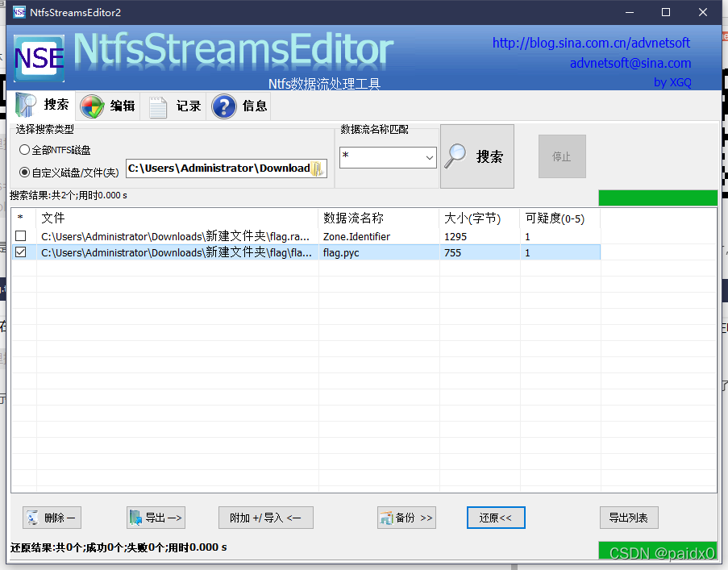Sort by 数据流名称 column header
This screenshot has height=570, width=728.
(379, 218)
